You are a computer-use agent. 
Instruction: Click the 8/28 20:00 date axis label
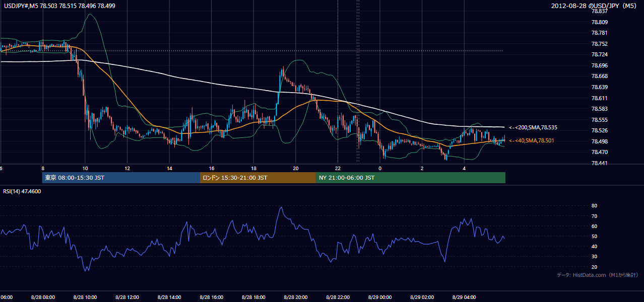tap(296, 297)
